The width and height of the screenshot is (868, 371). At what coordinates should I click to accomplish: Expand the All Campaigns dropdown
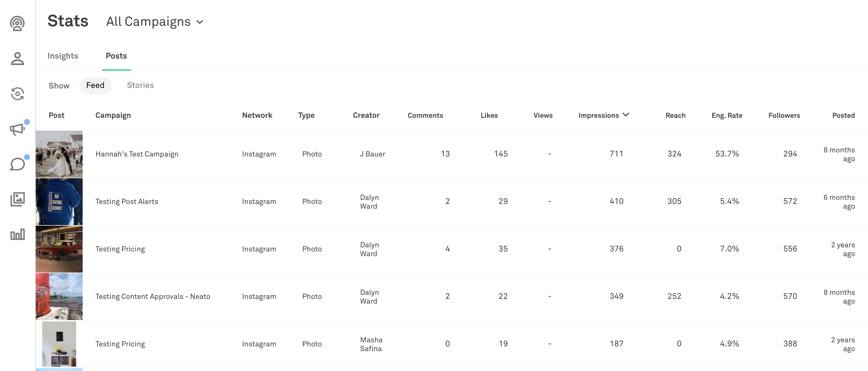pos(155,22)
